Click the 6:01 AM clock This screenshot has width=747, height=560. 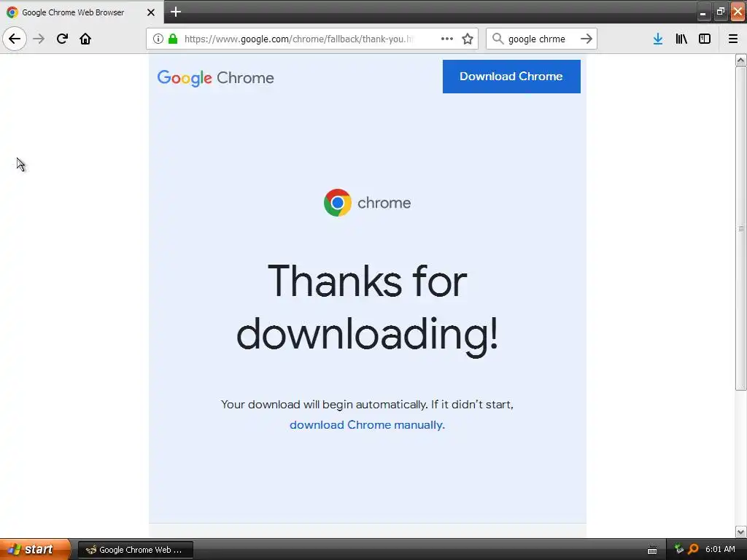(x=720, y=549)
